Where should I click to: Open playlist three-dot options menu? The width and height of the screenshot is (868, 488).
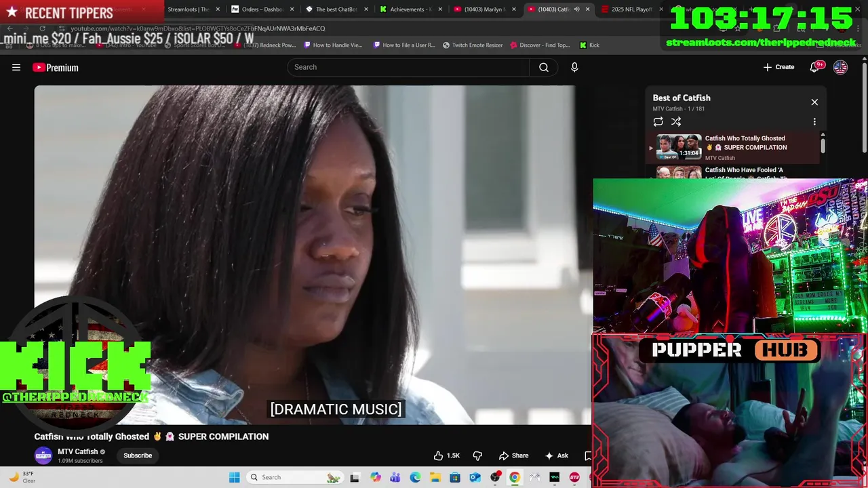click(814, 122)
